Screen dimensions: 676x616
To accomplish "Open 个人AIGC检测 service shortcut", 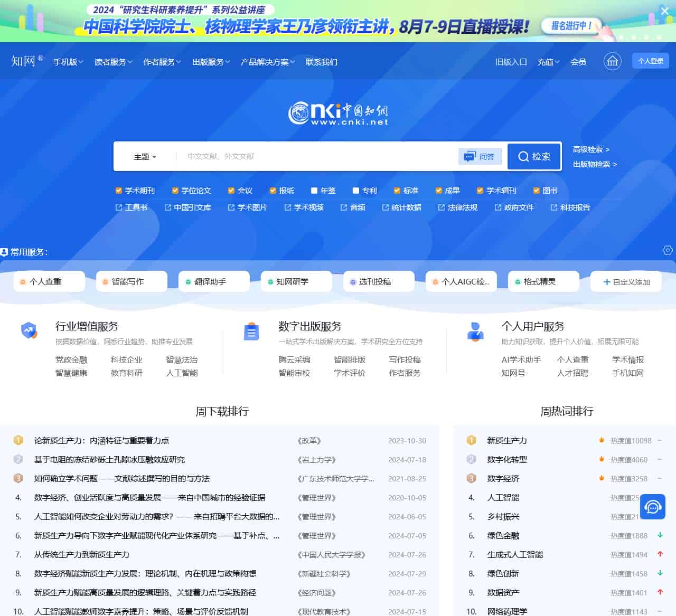I will pos(461,281).
